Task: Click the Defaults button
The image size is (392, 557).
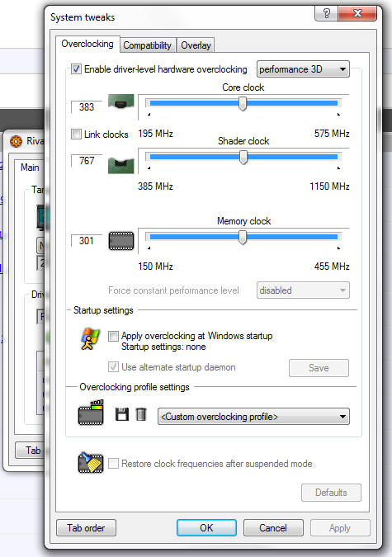Action: [x=331, y=493]
